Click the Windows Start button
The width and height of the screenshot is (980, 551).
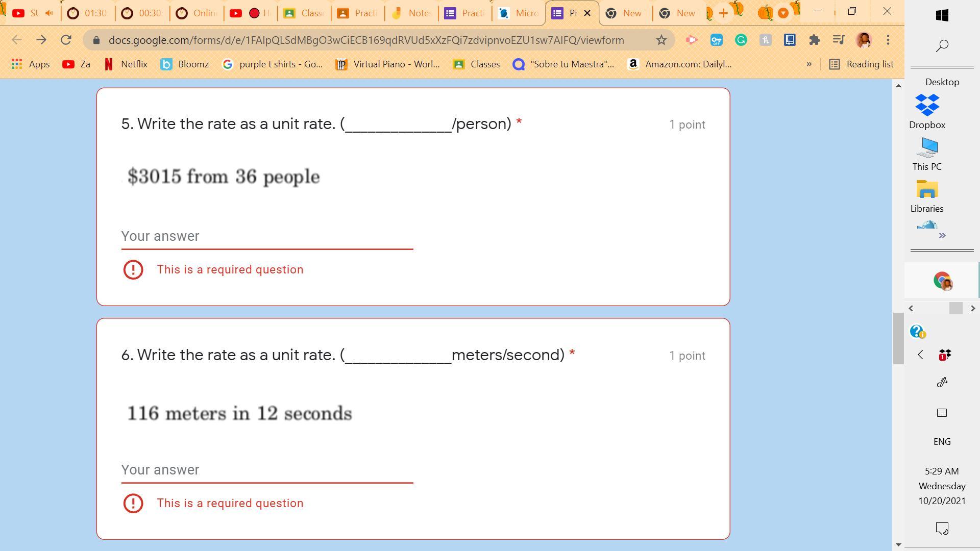pyautogui.click(x=942, y=15)
